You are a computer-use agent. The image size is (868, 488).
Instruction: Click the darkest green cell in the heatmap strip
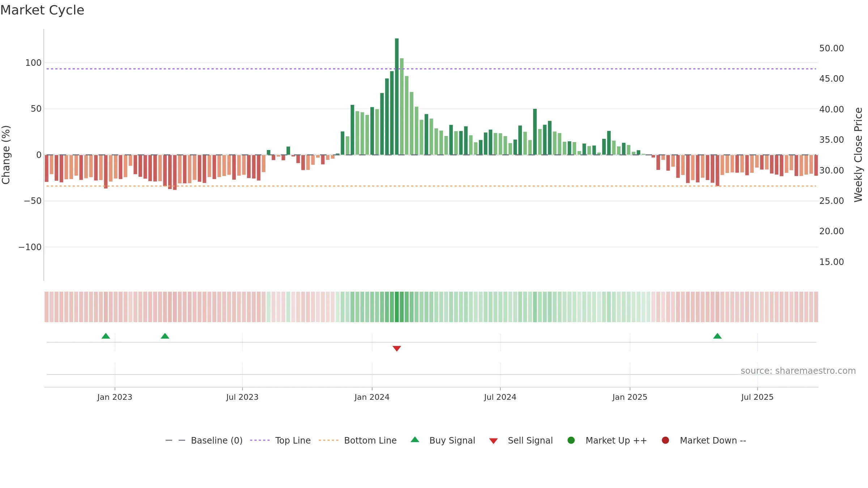tap(397, 307)
